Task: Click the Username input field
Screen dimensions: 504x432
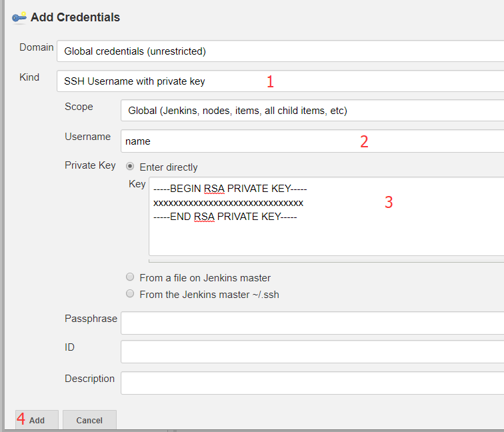Action: (x=313, y=141)
